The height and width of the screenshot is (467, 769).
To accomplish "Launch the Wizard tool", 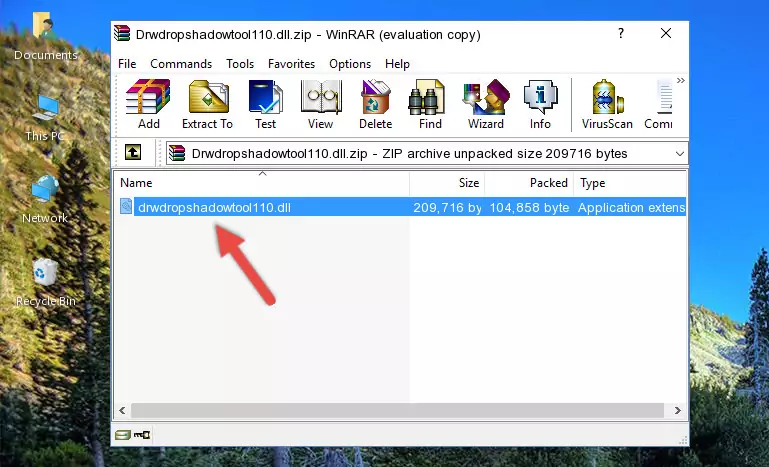I will (x=486, y=104).
